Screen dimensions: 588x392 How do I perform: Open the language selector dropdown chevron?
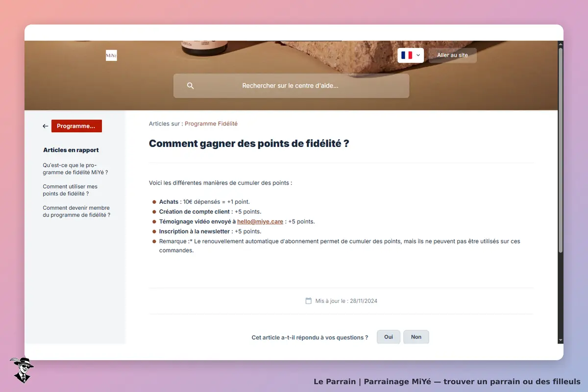418,55
